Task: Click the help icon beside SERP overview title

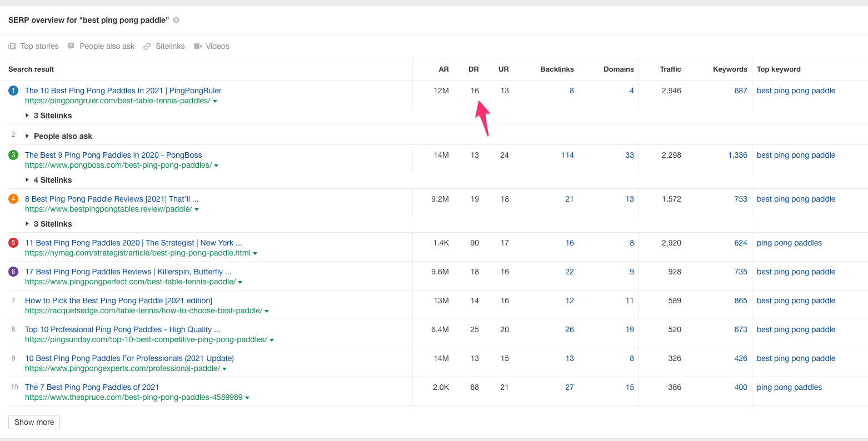Action: [176, 21]
